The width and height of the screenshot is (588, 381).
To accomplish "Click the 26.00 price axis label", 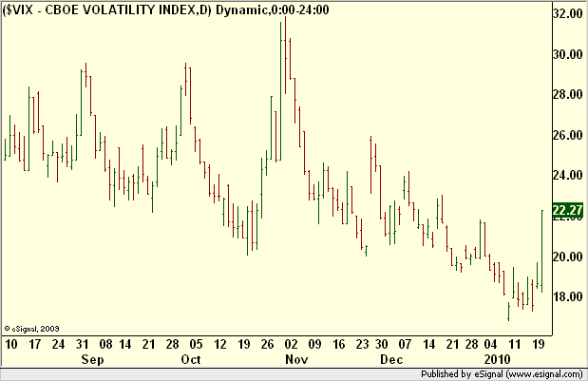I will pyautogui.click(x=568, y=135).
